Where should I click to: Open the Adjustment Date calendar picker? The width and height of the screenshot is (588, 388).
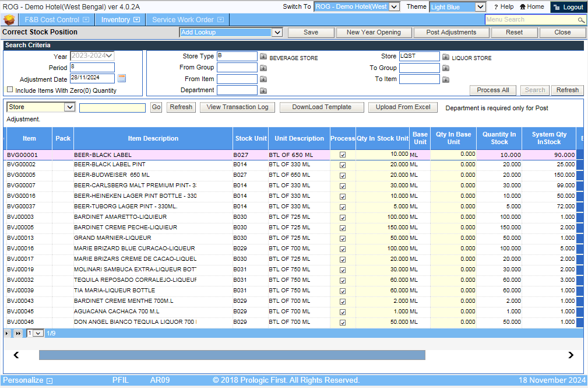click(x=122, y=78)
